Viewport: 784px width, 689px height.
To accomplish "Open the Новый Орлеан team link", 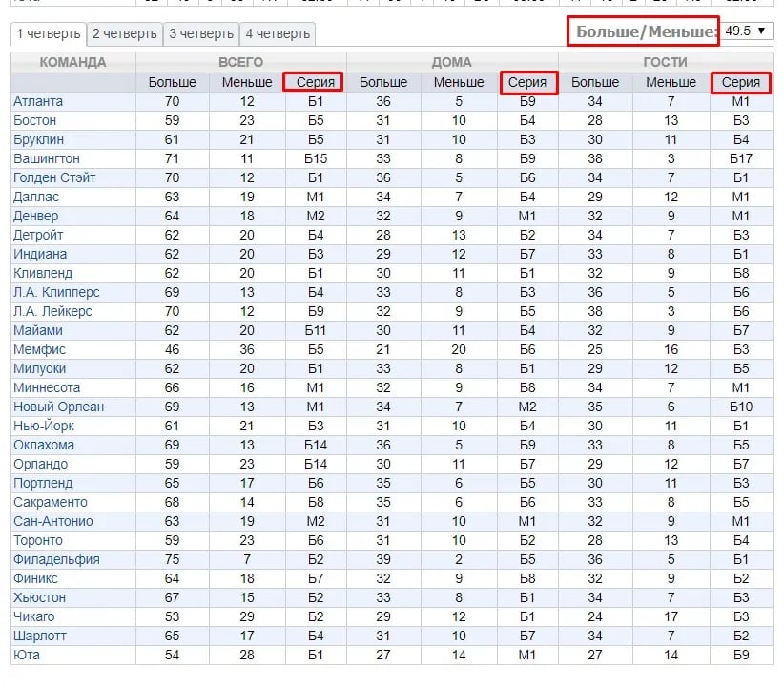I will 58,407.
